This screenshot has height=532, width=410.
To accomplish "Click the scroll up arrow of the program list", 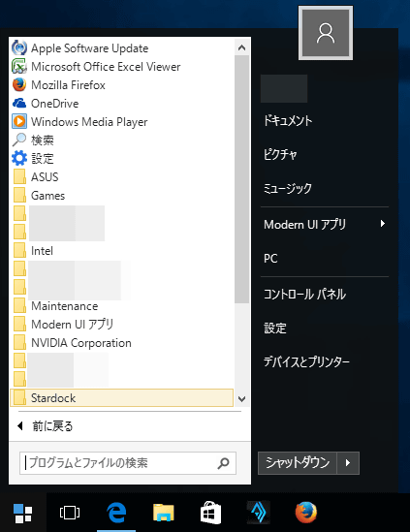I will [x=242, y=47].
